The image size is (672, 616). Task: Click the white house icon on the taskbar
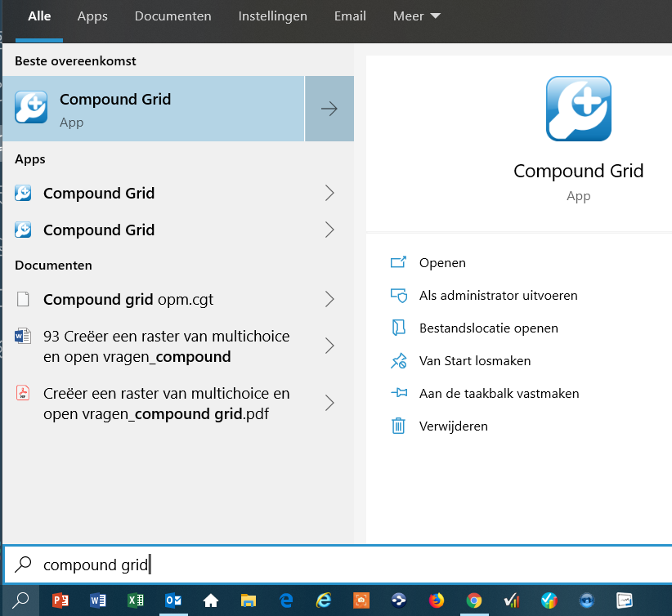click(x=210, y=600)
